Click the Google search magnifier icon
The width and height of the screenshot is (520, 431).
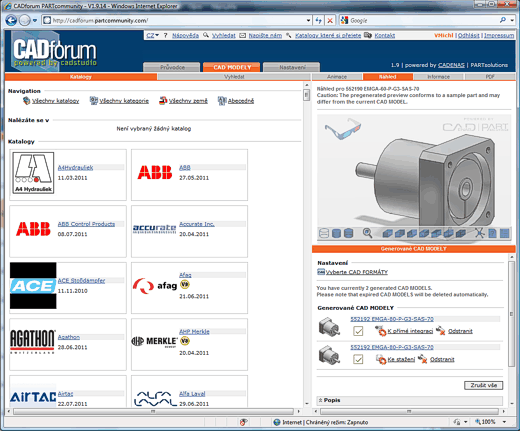(503, 20)
